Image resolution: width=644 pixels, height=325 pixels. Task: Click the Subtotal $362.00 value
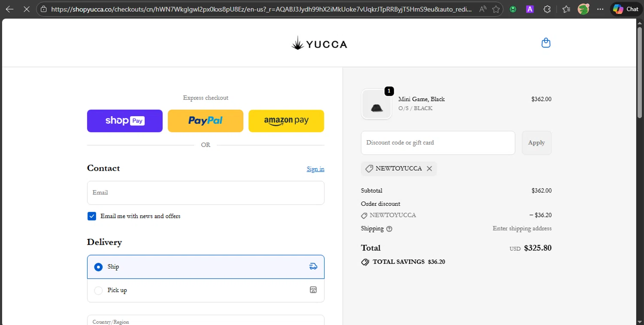(x=541, y=191)
